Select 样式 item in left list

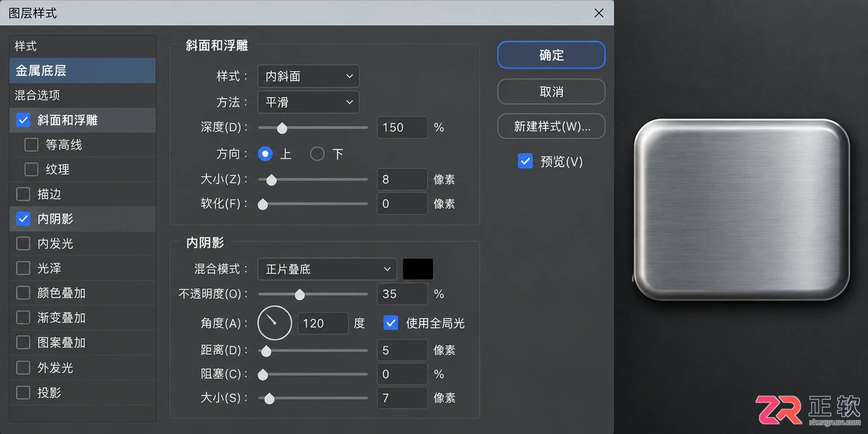tap(83, 46)
